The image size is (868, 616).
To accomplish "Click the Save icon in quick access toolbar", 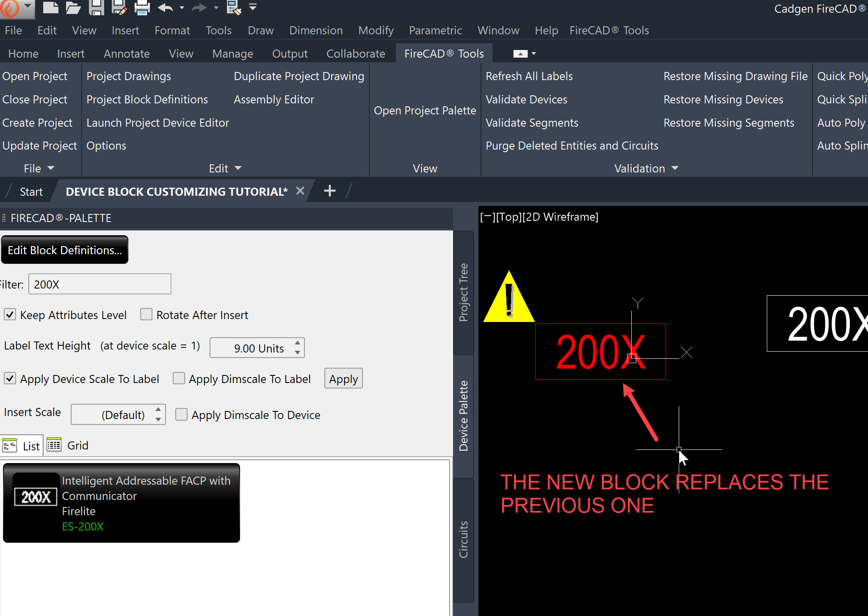I will [x=97, y=8].
